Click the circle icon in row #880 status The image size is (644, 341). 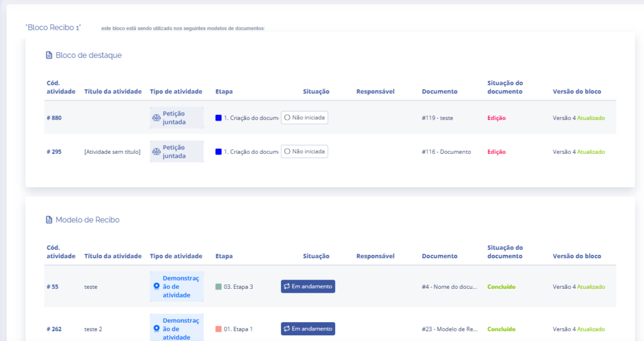click(x=287, y=117)
